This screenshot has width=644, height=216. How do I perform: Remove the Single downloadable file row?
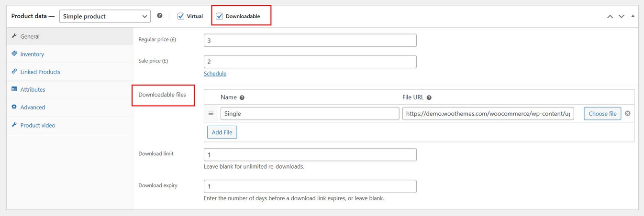tap(628, 114)
